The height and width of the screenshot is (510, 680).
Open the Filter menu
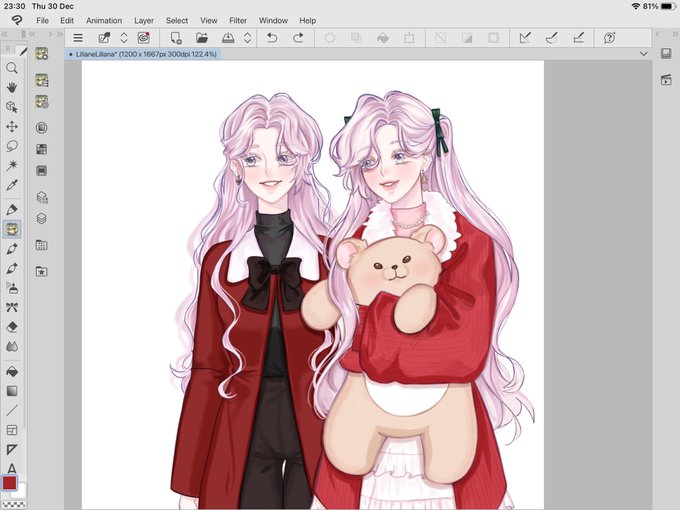tap(238, 20)
